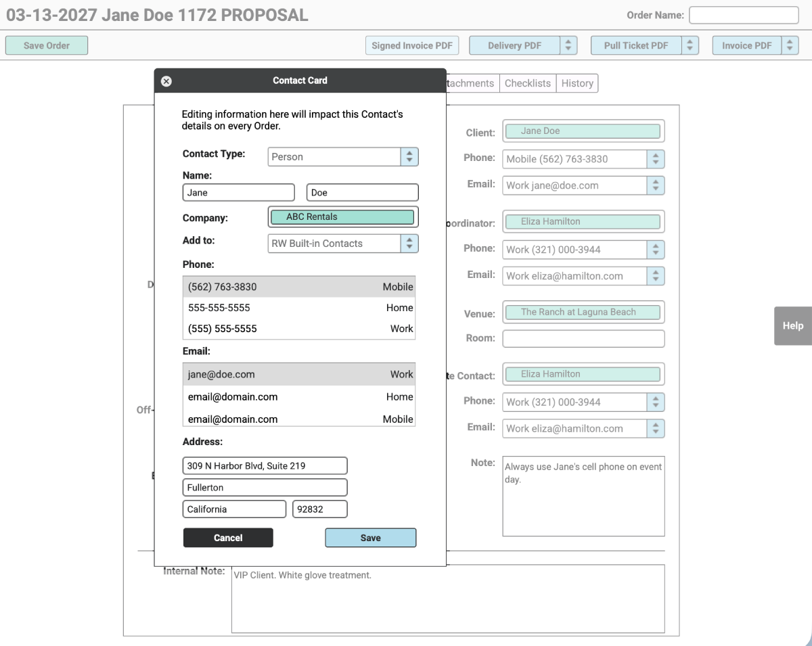Click the site contact Eliza Hamilton tag
The height and width of the screenshot is (646, 812).
(583, 374)
